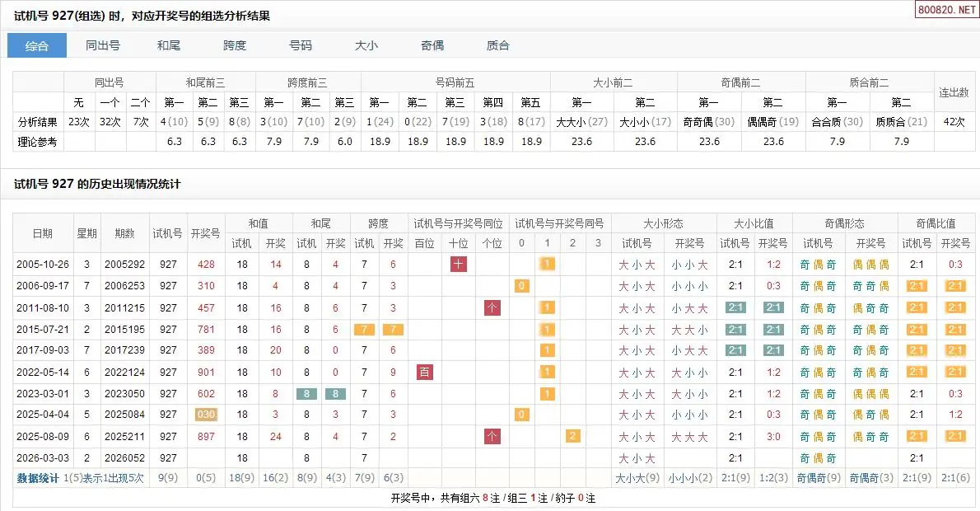Click the orange 0 badge in the 2006-09-17 row
This screenshot has width=980, height=511.
pyautogui.click(x=521, y=286)
